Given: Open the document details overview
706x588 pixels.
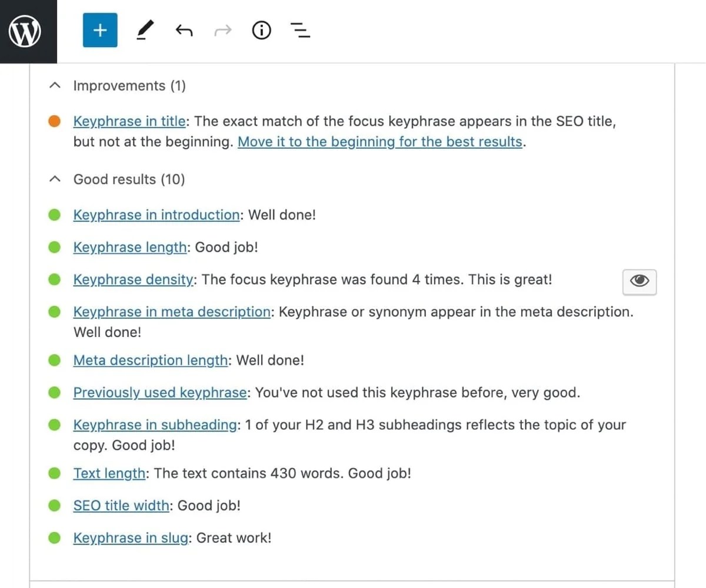Looking at the screenshot, I should (261, 30).
